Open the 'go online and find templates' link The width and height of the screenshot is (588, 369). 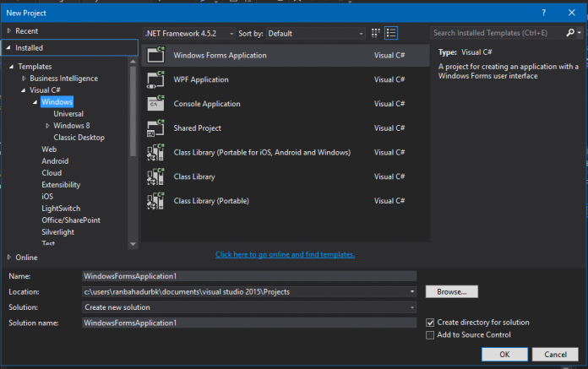tap(285, 254)
